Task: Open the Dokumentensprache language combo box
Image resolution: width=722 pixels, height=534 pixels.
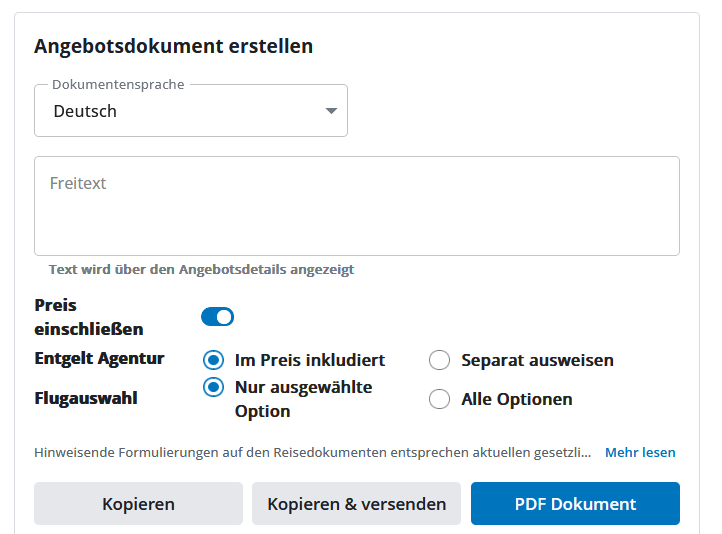Action: click(x=190, y=111)
